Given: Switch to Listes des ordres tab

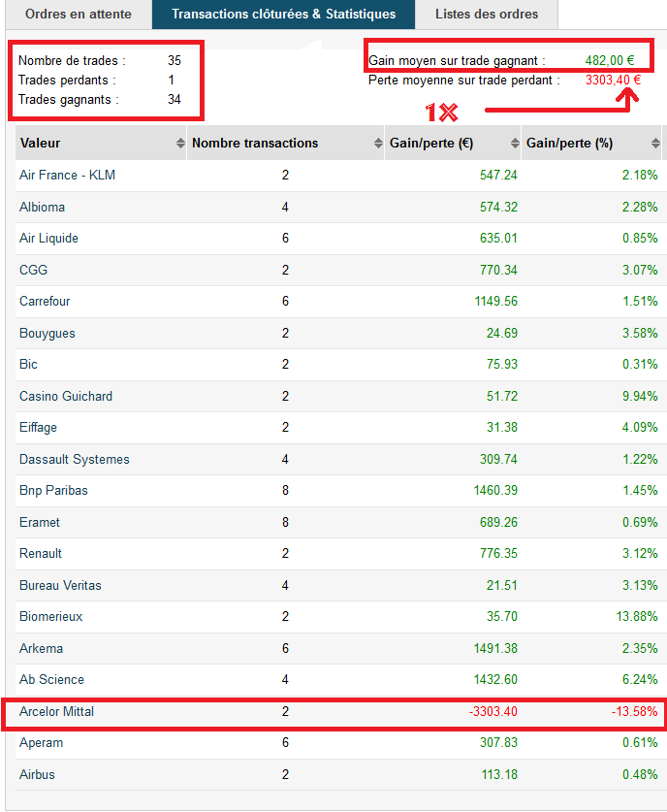Looking at the screenshot, I should click(x=487, y=14).
